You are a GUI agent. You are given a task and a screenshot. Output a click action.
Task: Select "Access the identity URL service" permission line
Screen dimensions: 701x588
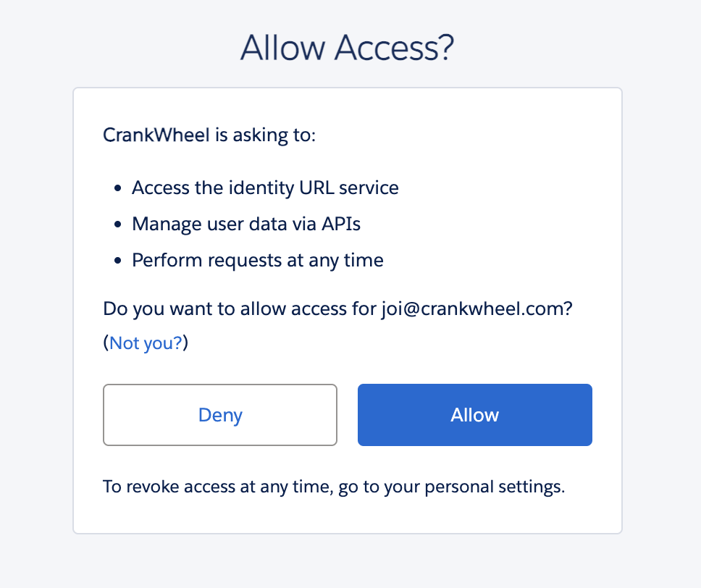[x=265, y=188]
